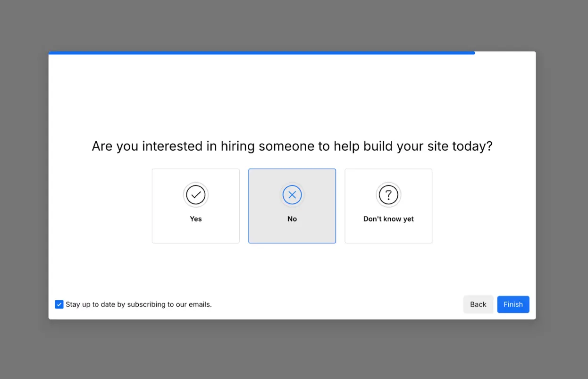Viewport: 588px width, 379px height.
Task: Click the blue X icon in the No option
Action: pos(292,194)
